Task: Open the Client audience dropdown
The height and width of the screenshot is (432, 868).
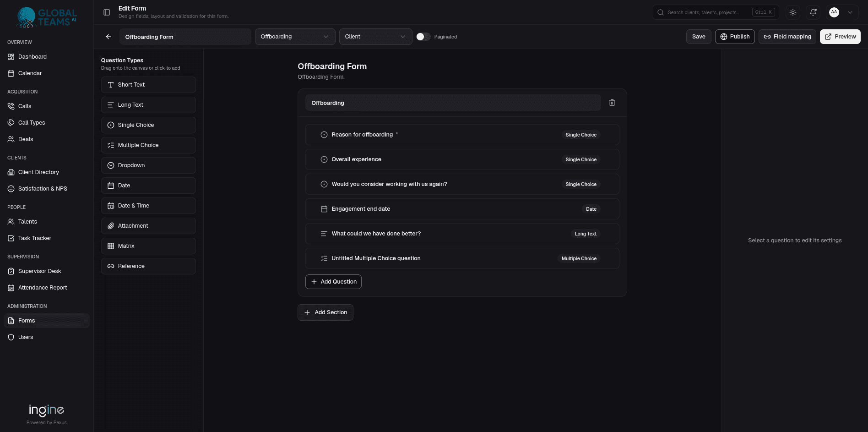Action: pos(375,37)
